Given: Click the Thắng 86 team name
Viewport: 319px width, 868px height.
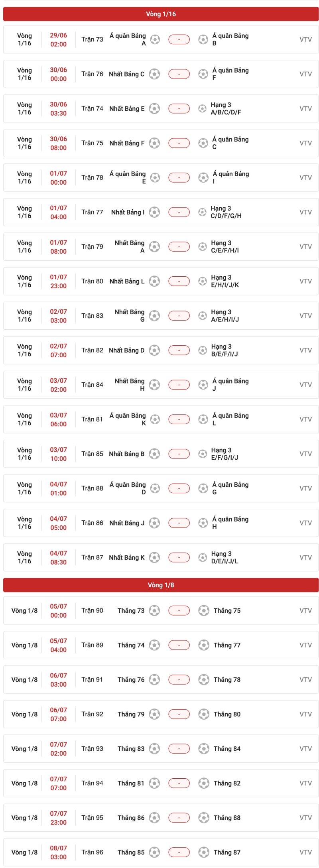Looking at the screenshot, I should coord(131,817).
